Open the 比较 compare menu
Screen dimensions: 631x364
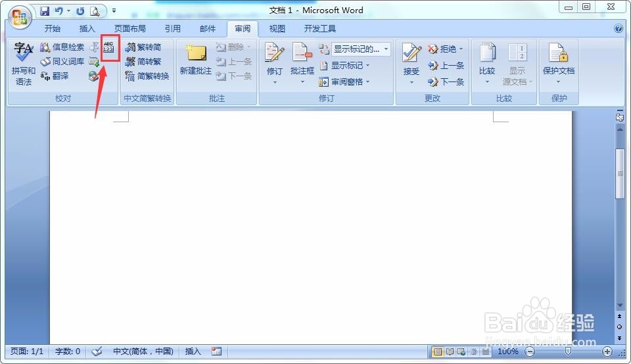click(x=487, y=64)
